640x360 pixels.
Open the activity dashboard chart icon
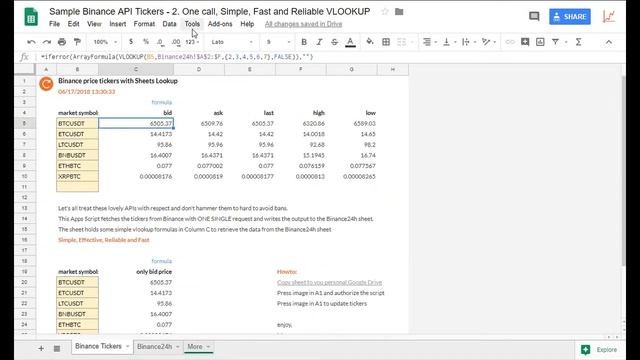coord(609,16)
